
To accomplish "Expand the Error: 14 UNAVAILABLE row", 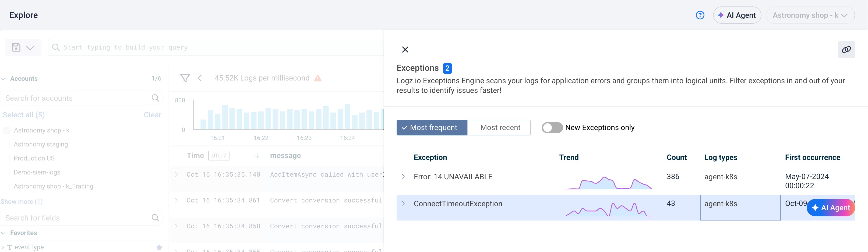I will (403, 176).
